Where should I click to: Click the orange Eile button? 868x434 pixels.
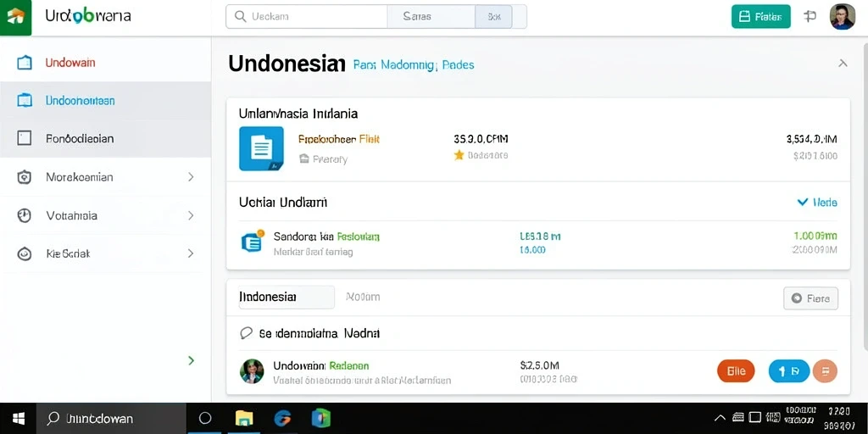736,371
